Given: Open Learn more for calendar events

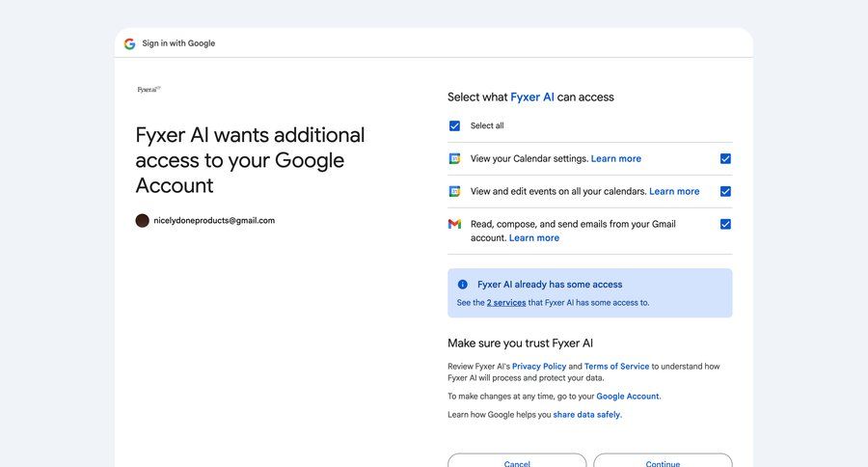Looking at the screenshot, I should click(674, 192).
